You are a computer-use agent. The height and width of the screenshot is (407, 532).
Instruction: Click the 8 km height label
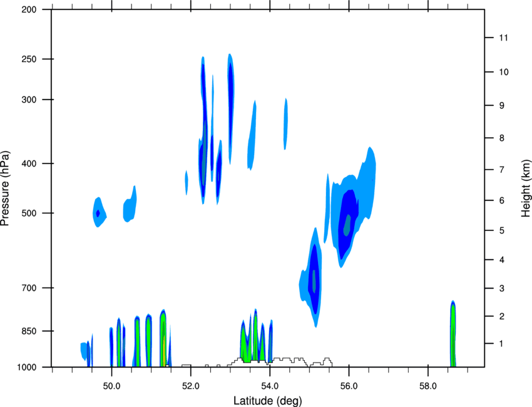[x=501, y=138]
